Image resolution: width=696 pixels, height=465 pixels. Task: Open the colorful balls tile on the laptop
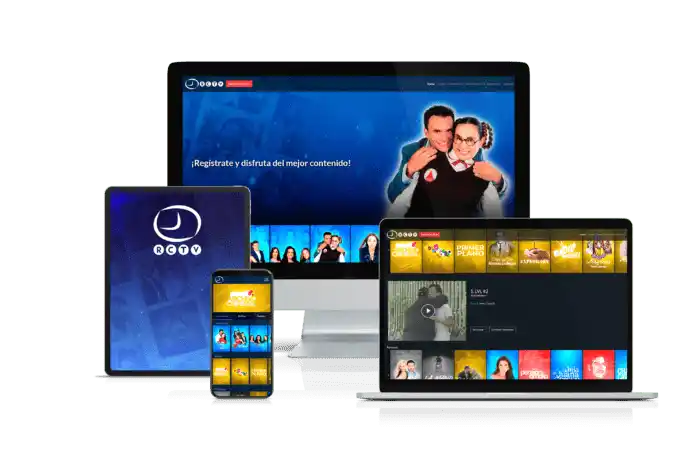[x=438, y=256]
